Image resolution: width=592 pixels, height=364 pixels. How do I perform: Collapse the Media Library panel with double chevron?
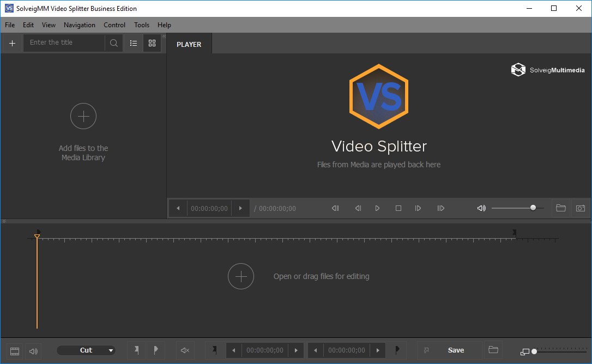coord(164,37)
